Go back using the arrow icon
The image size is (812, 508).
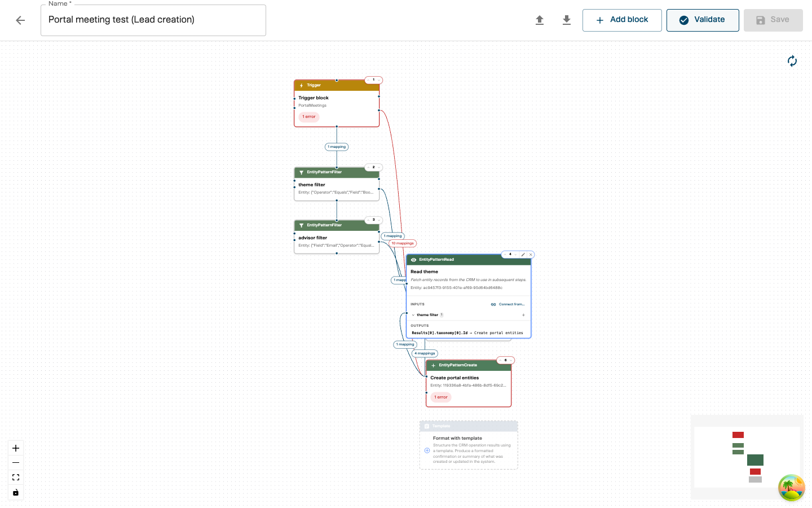20,20
